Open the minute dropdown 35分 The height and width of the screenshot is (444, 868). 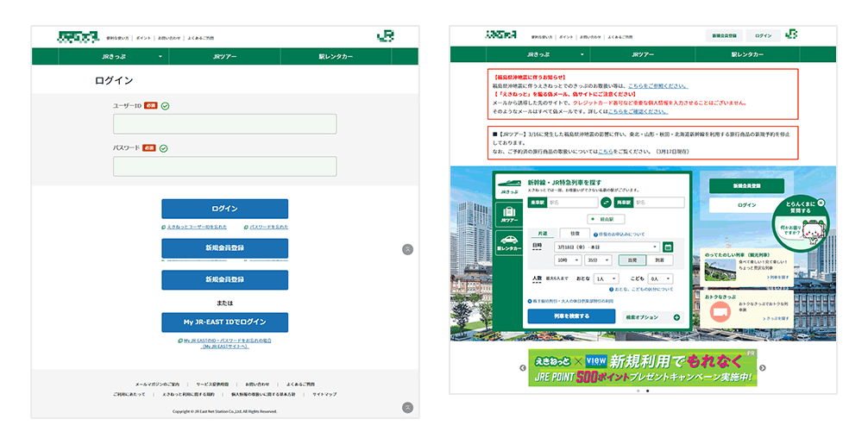[598, 260]
